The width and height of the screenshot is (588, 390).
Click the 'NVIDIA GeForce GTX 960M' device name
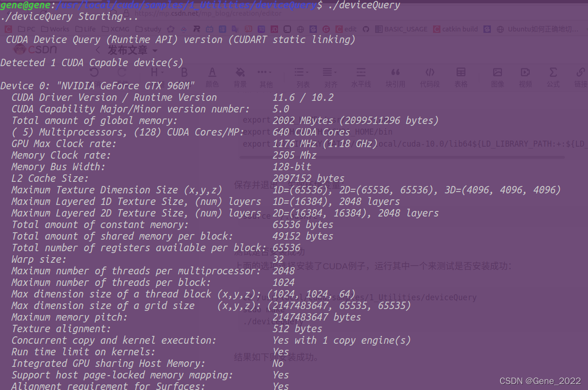point(125,86)
